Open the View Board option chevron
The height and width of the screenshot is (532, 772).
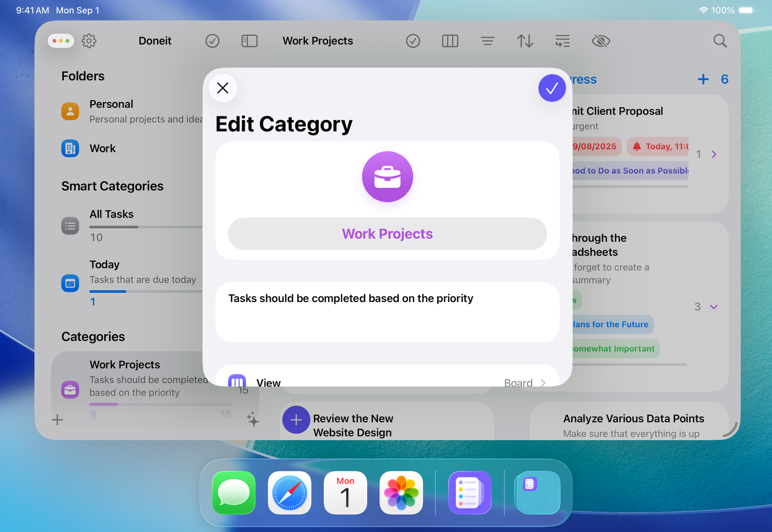point(543,383)
